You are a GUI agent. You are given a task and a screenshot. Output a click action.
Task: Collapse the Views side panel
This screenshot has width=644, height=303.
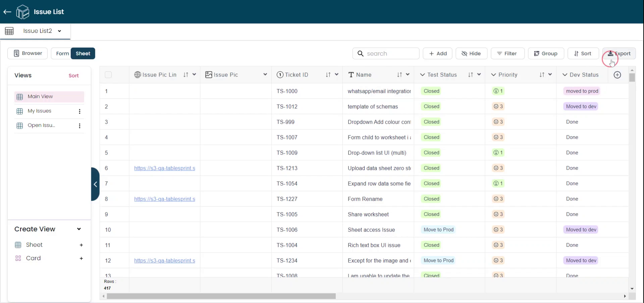pos(95,184)
